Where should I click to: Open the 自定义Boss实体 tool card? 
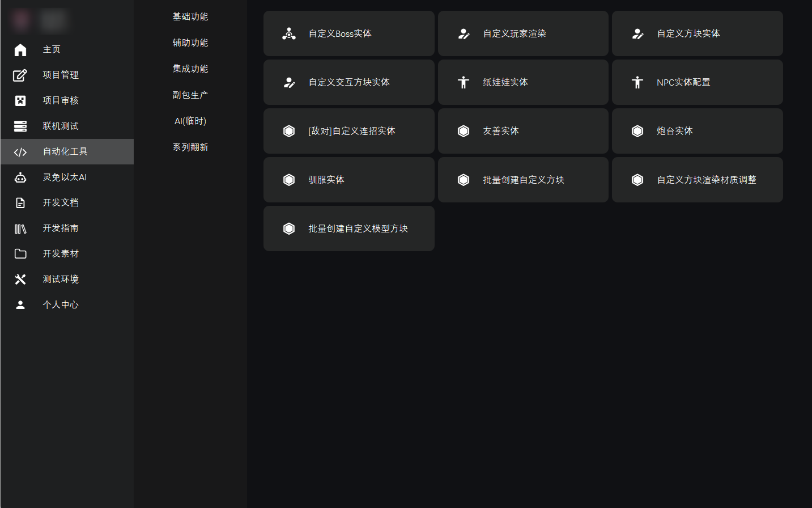click(x=348, y=33)
